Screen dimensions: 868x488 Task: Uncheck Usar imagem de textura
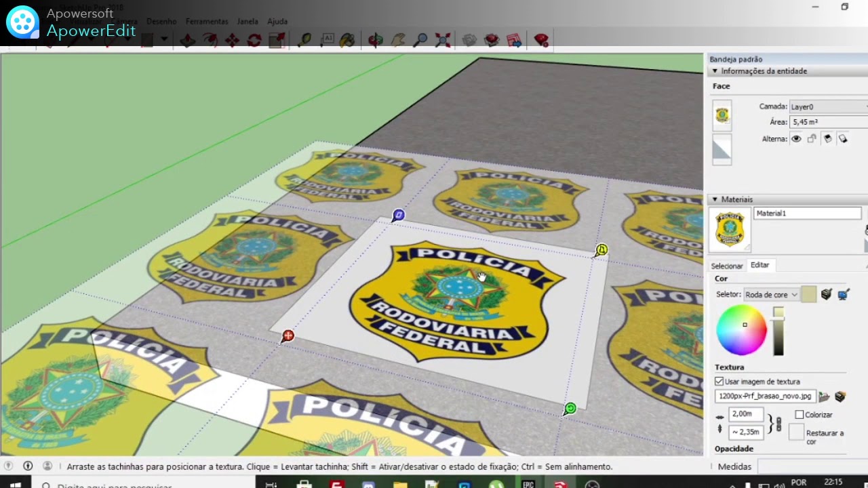coord(719,382)
